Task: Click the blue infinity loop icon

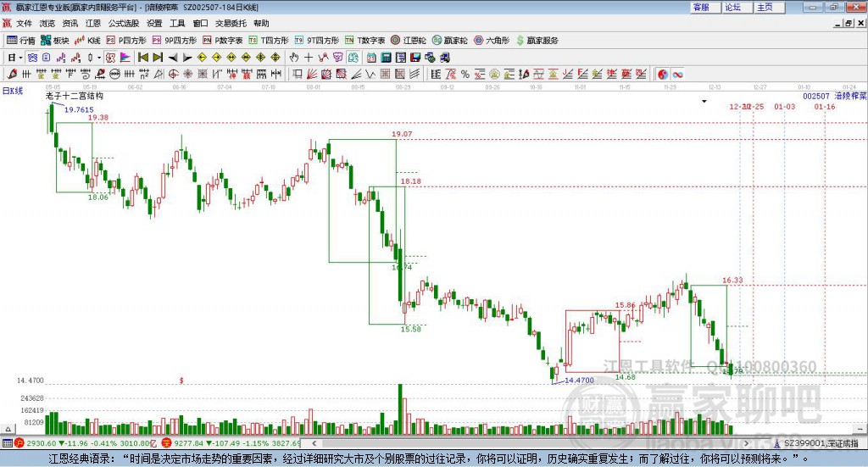Action: tap(677, 74)
